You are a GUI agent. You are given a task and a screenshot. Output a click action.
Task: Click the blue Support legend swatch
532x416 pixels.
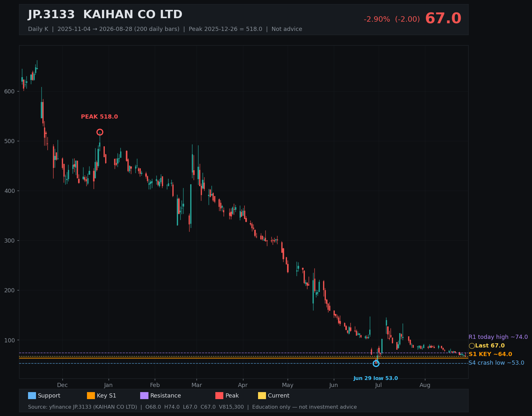32,396
